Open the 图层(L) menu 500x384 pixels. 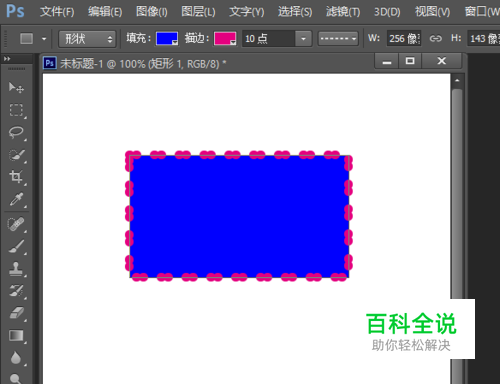click(198, 12)
